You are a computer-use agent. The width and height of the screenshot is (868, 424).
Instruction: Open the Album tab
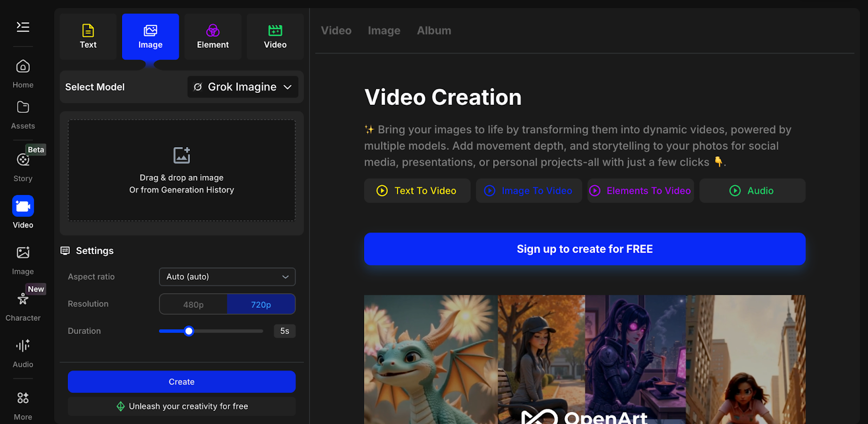433,31
